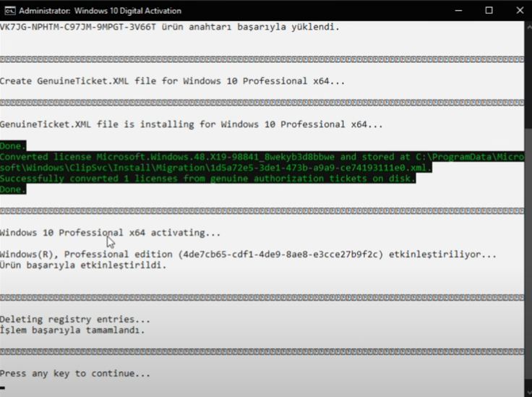Click 'Ürün başarıyla etkinleştirildi.' line
This screenshot has width=532, height=397.
(x=83, y=265)
